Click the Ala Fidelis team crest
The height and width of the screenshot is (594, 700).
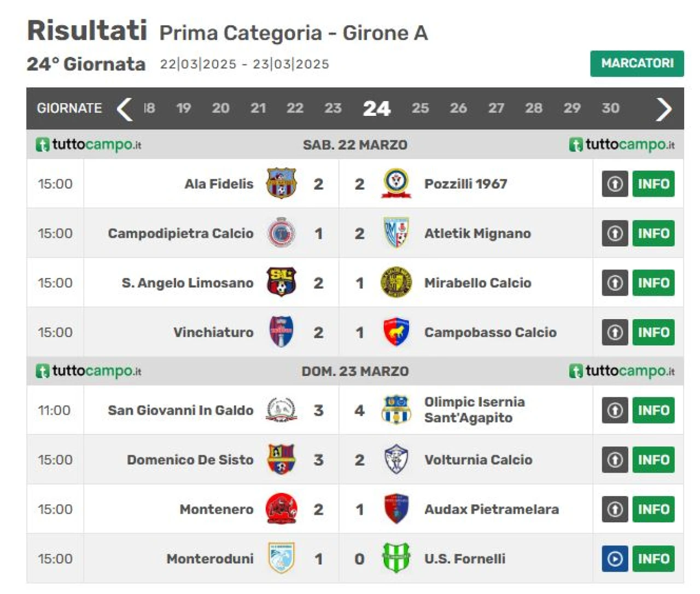click(x=281, y=184)
